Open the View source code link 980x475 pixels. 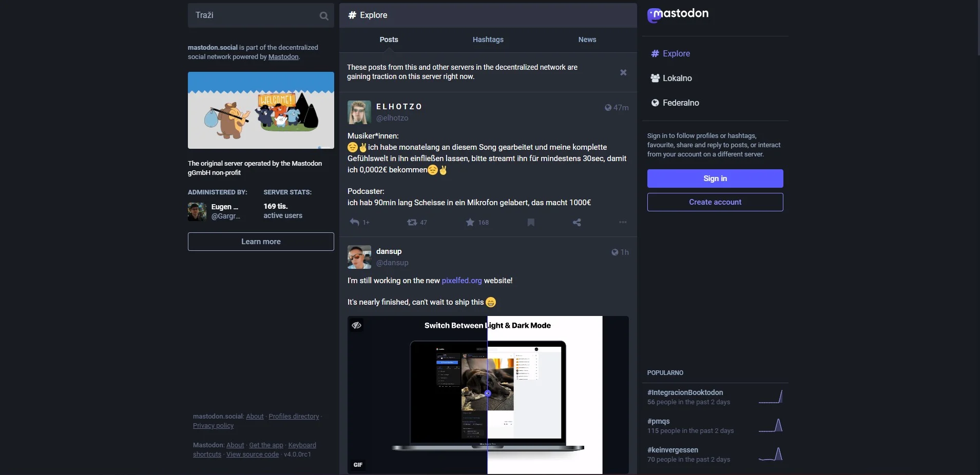253,454
